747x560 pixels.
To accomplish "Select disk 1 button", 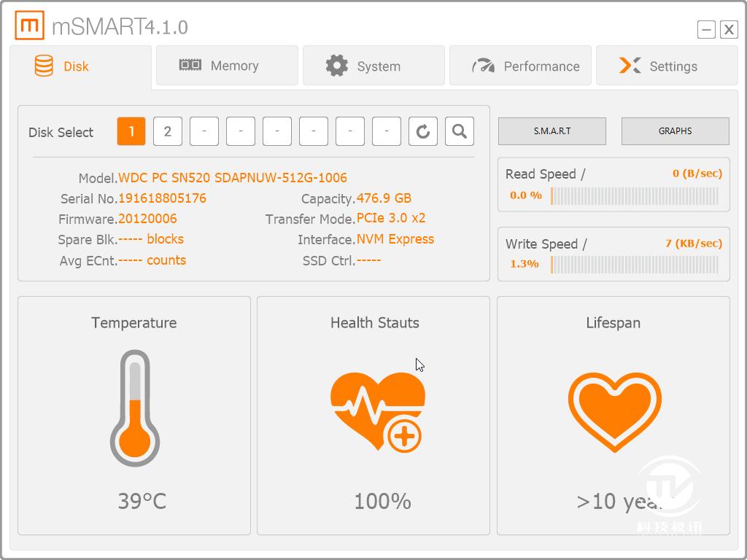I will tap(131, 131).
